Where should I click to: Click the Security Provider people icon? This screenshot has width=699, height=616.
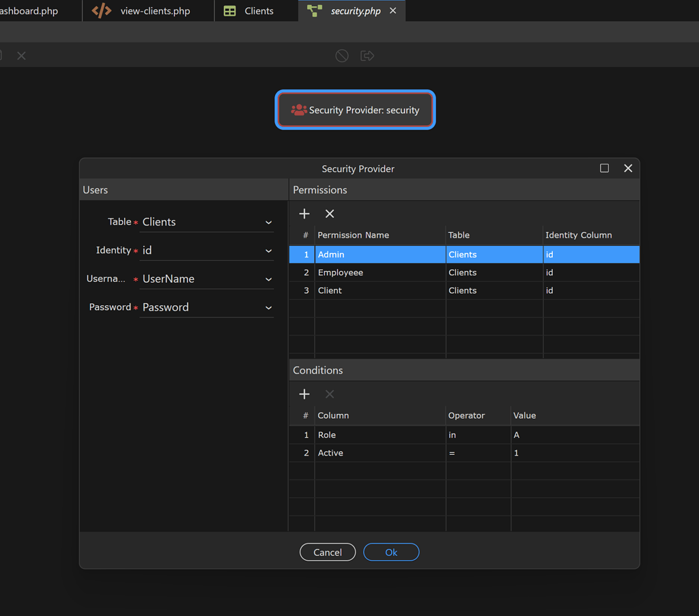(298, 110)
